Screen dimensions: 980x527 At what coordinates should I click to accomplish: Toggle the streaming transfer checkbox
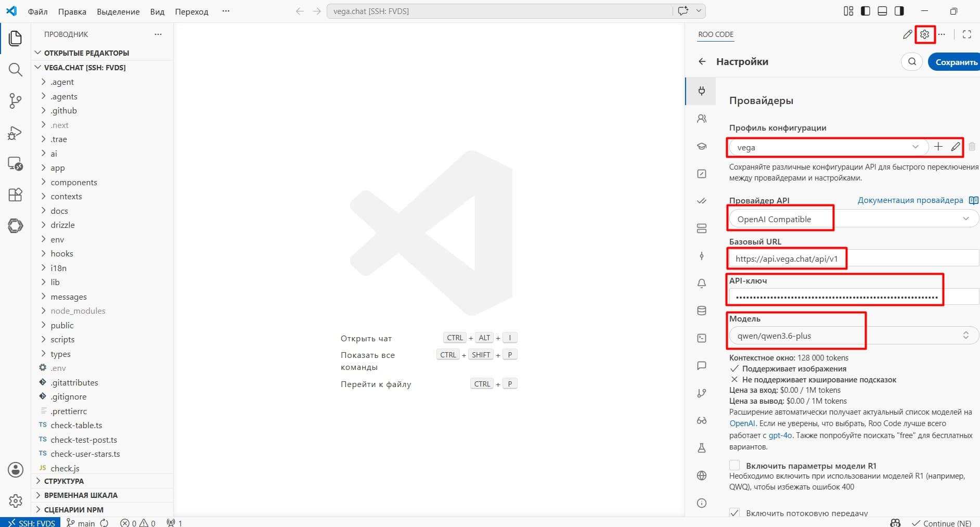[x=734, y=512]
